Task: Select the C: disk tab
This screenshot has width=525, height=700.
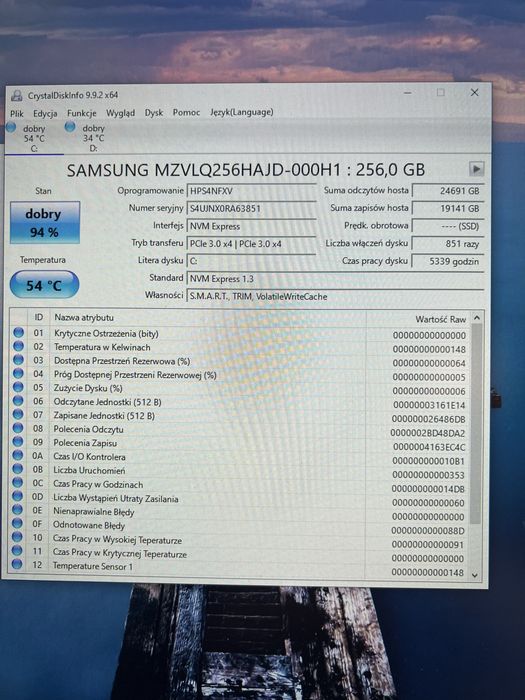Action: 34,138
